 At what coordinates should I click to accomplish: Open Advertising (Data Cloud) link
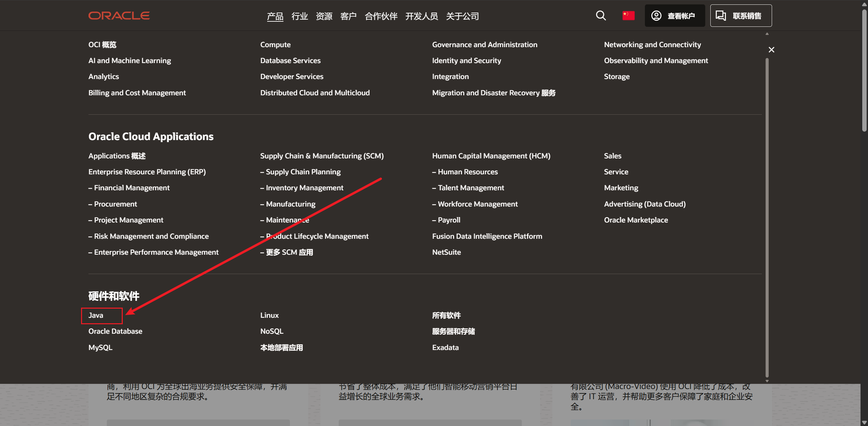pyautogui.click(x=645, y=204)
